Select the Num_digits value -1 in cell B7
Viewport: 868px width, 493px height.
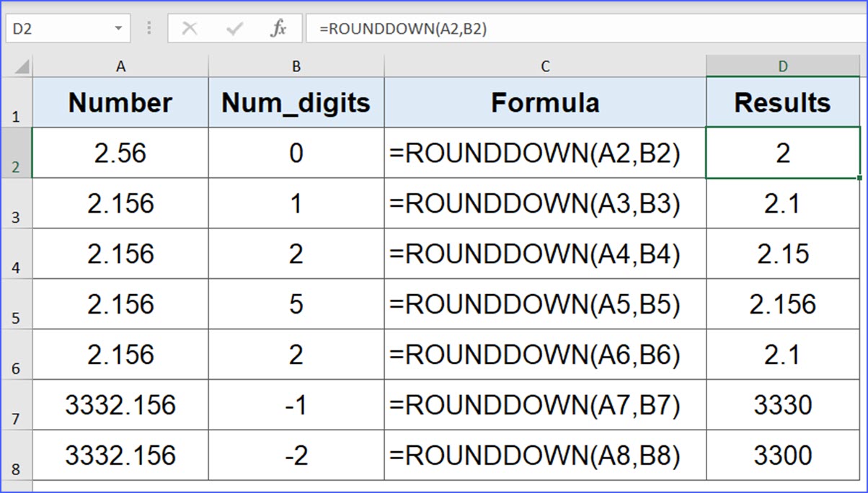click(296, 405)
